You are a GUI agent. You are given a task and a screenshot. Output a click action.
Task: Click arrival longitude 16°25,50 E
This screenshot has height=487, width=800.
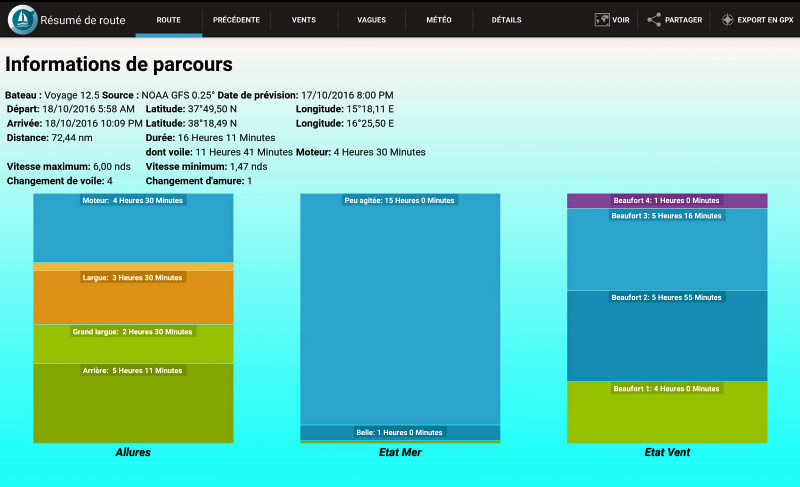tap(370, 123)
